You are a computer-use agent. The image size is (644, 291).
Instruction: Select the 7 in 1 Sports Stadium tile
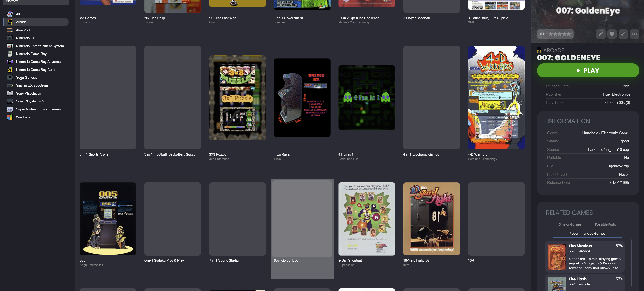pos(237,219)
